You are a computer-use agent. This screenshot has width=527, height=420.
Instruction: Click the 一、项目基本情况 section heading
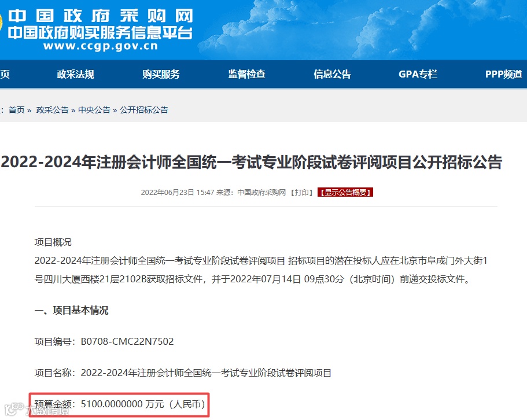[x=71, y=310]
